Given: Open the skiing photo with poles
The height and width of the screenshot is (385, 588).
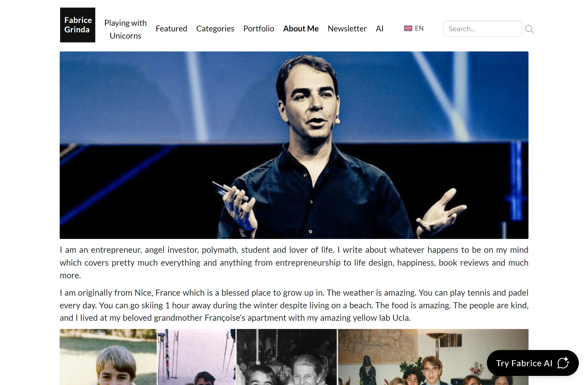Looking at the screenshot, I should [x=197, y=357].
